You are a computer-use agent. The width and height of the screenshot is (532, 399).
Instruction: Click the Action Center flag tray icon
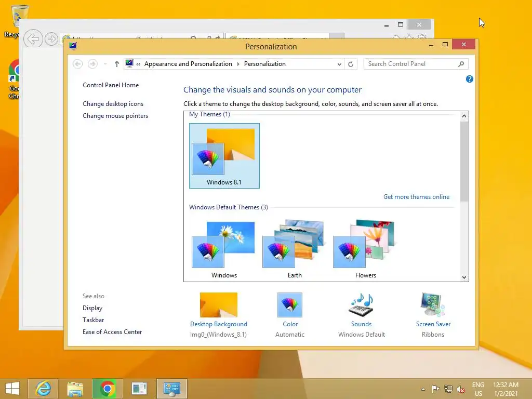pyautogui.click(x=436, y=389)
